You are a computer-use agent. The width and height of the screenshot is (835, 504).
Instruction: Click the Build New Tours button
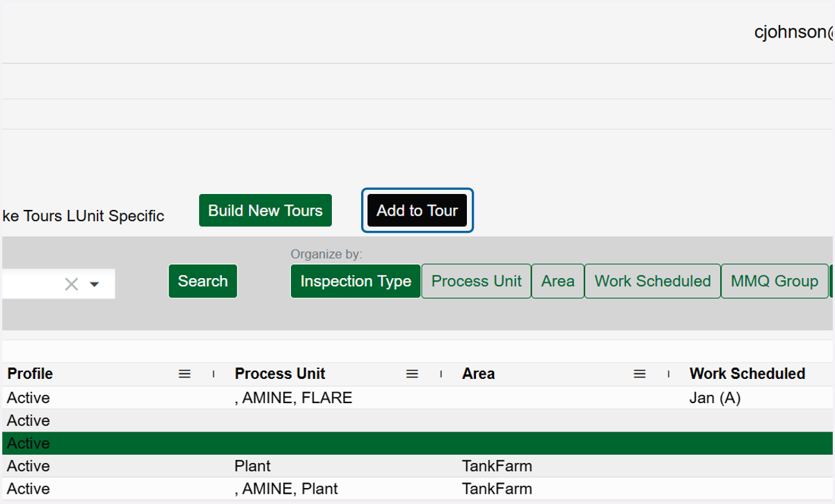point(265,211)
